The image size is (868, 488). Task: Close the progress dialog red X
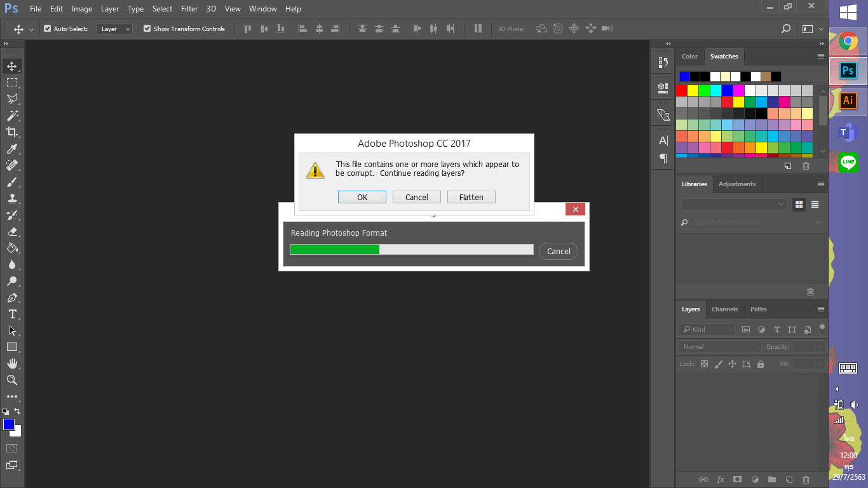tap(575, 209)
